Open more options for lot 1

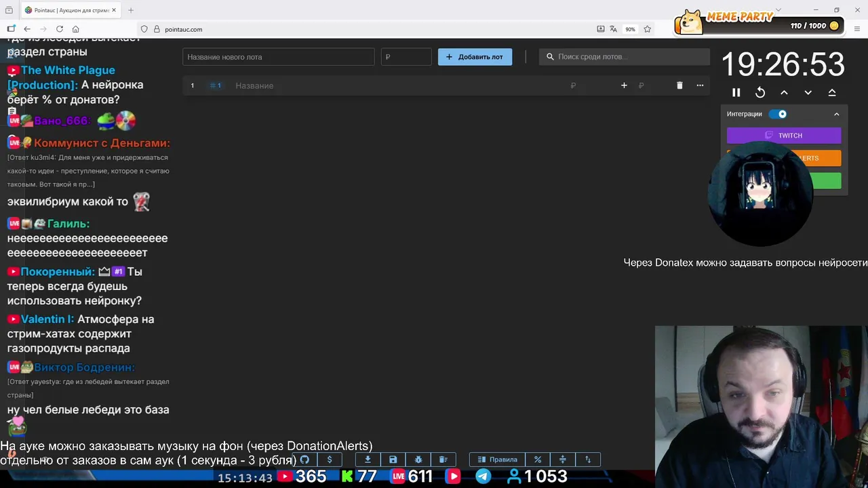[700, 85]
